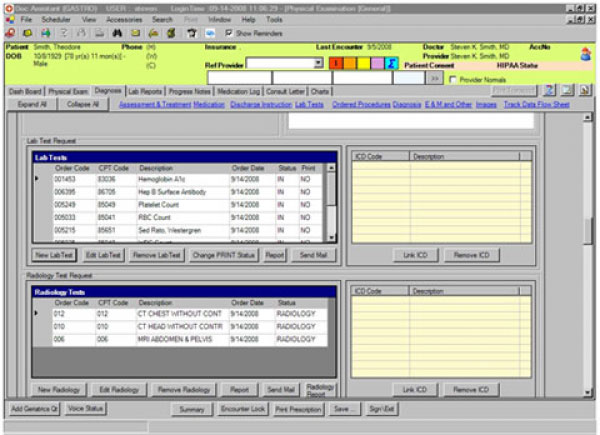Click the Encounter Lock button

[x=242, y=409]
